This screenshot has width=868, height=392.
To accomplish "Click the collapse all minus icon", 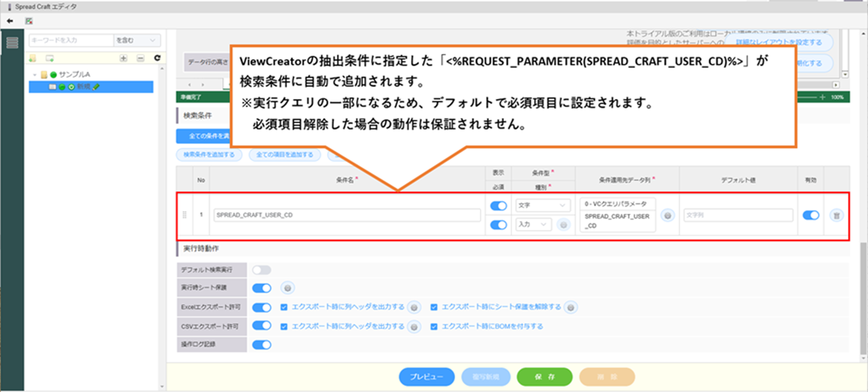I will click(x=140, y=58).
